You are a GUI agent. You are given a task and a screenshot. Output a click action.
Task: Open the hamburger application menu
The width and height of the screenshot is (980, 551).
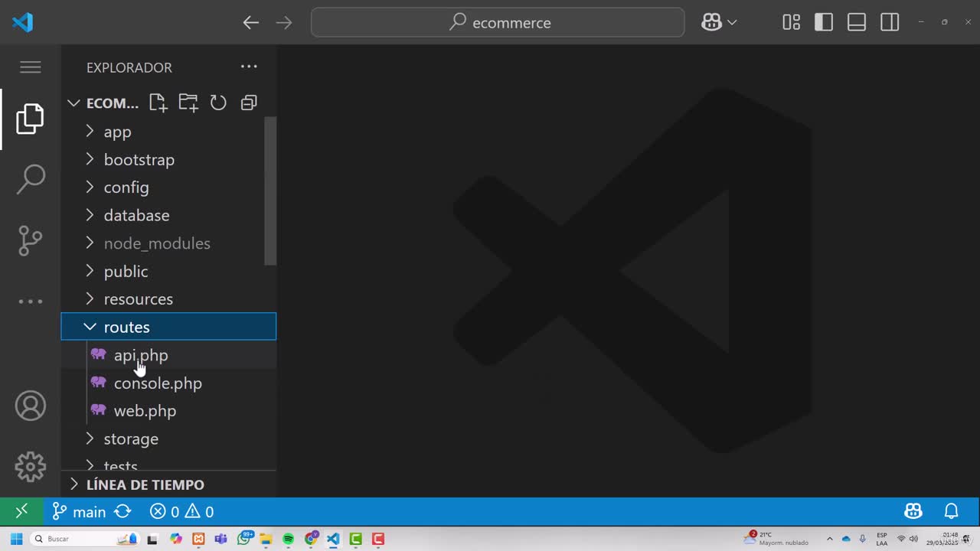31,67
